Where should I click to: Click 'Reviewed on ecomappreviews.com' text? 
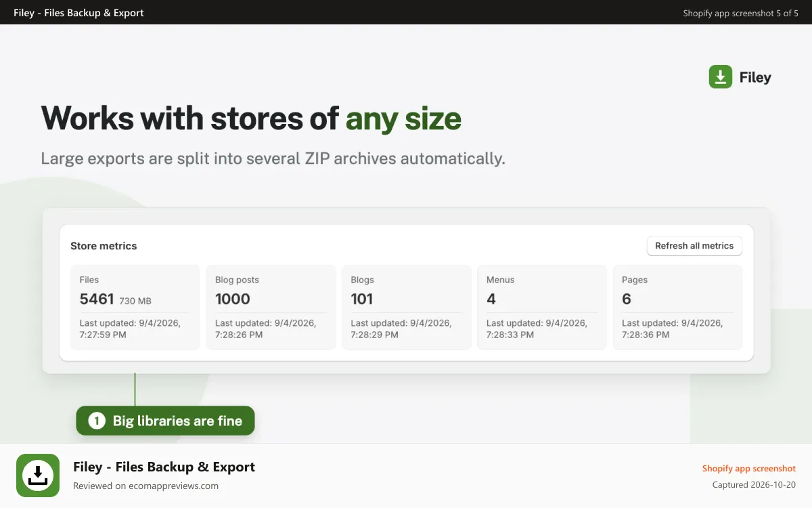(x=145, y=486)
